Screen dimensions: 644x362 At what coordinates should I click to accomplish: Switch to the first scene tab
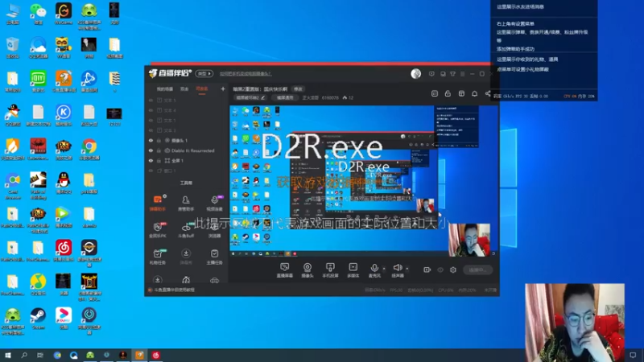click(165, 89)
